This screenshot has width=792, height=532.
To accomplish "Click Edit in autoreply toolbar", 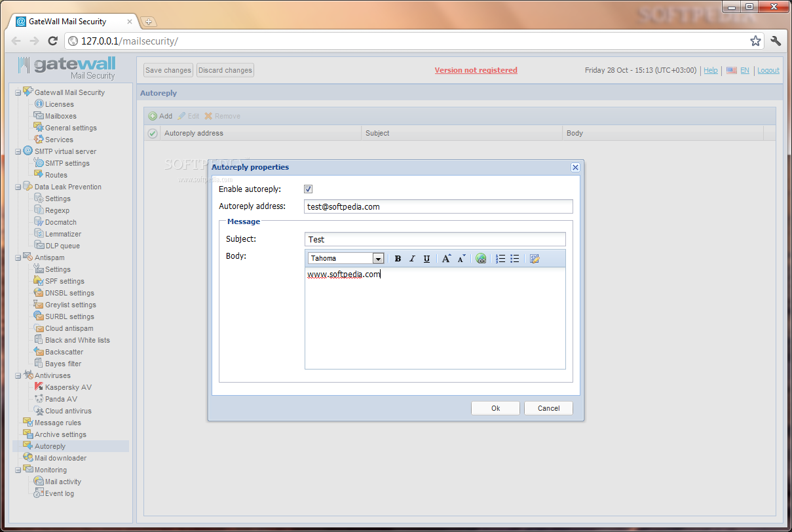I will tap(189, 116).
